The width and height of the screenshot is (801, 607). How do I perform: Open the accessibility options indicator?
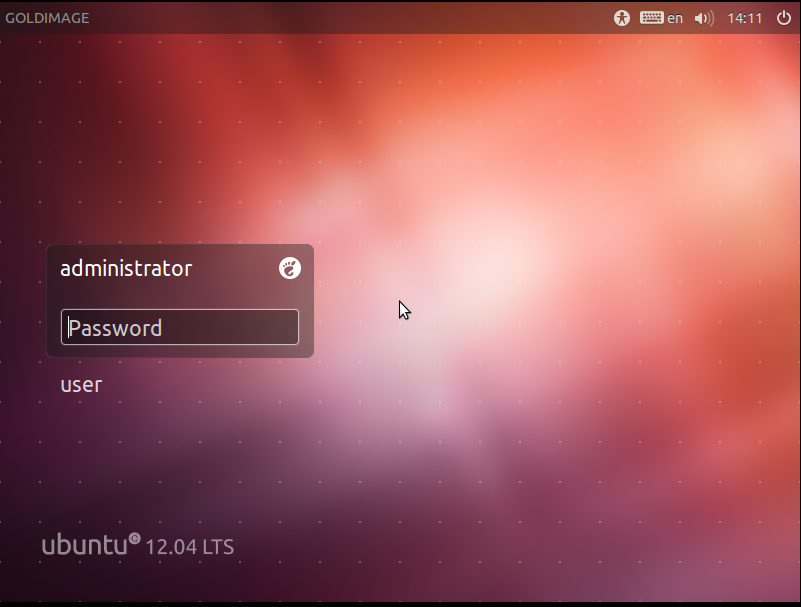click(622, 18)
